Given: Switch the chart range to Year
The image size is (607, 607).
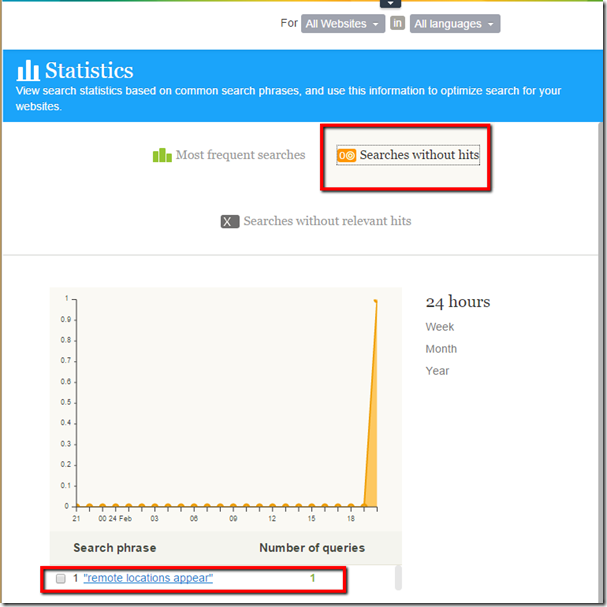Looking at the screenshot, I should (437, 371).
